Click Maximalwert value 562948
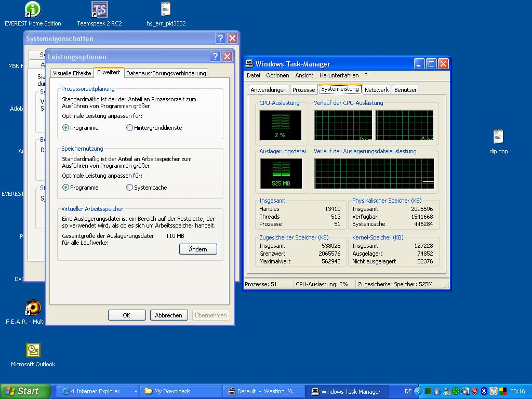Screen dimensions: 532x399 tap(331, 262)
